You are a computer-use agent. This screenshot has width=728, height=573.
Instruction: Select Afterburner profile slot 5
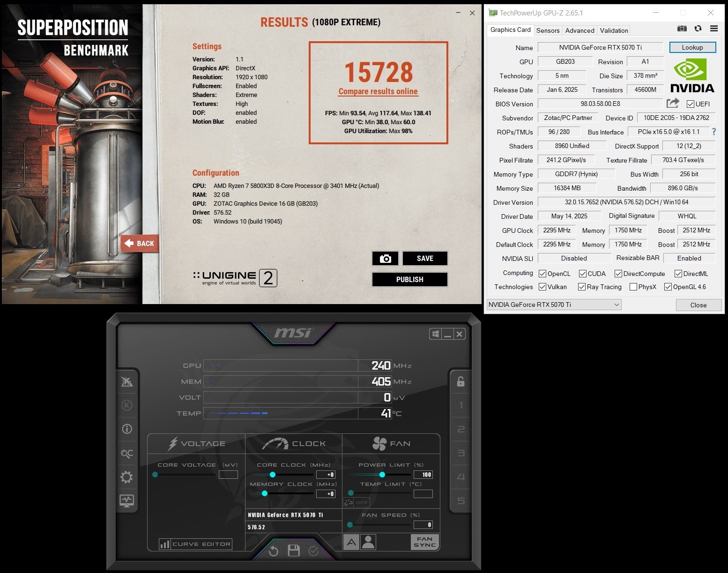(461, 501)
